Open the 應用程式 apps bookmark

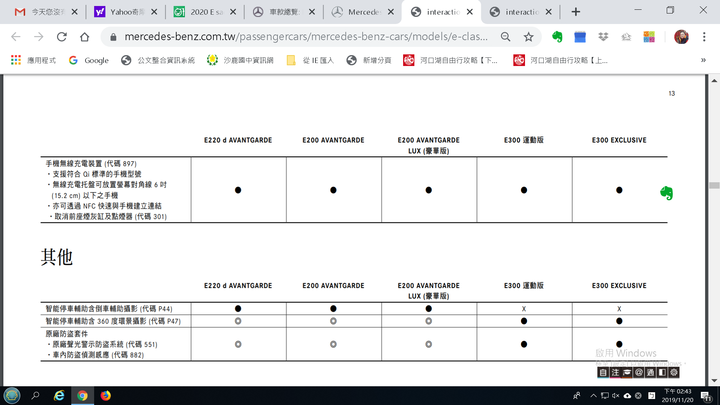[34, 60]
